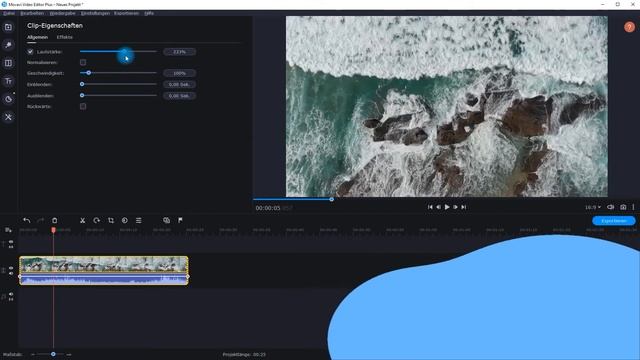Hide the video track with eye icon
640x360 pixels.
click(11, 268)
